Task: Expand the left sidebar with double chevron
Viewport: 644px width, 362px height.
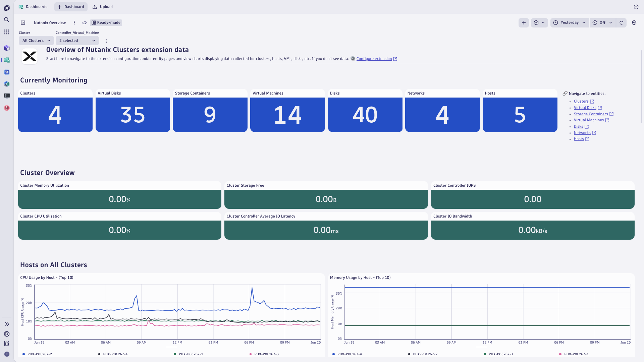Action: pos(7,324)
